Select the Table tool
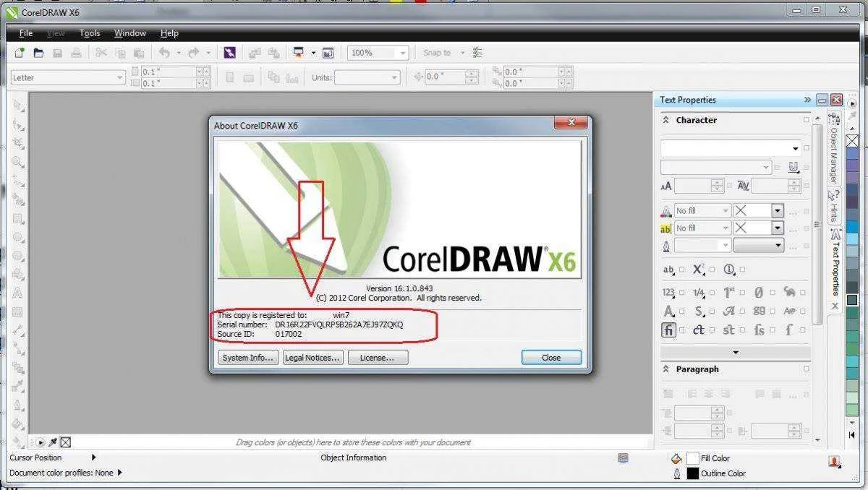Viewport: 868px width, 490px height. pyautogui.click(x=19, y=312)
